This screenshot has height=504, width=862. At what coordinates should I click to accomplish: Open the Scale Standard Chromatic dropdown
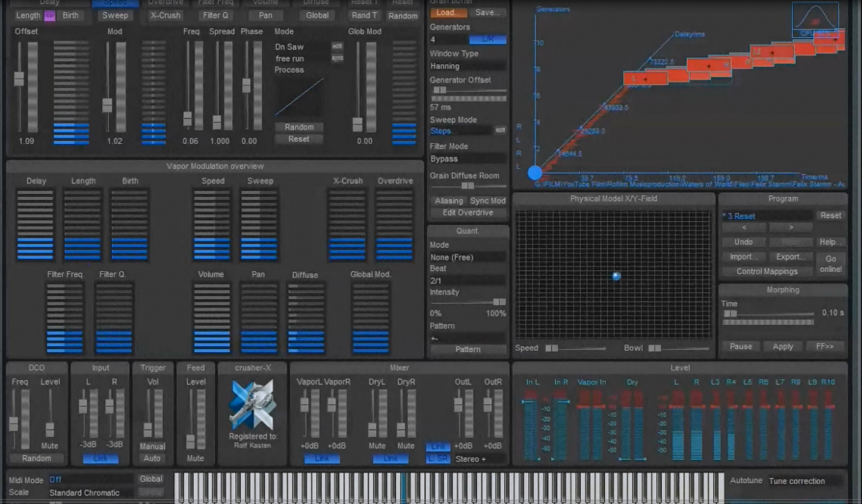[90, 493]
